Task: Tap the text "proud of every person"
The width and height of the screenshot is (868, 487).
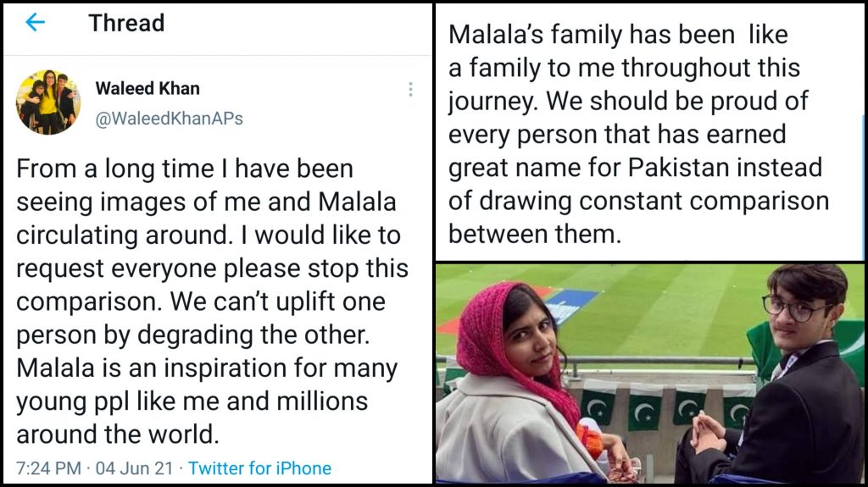Action: (628, 119)
